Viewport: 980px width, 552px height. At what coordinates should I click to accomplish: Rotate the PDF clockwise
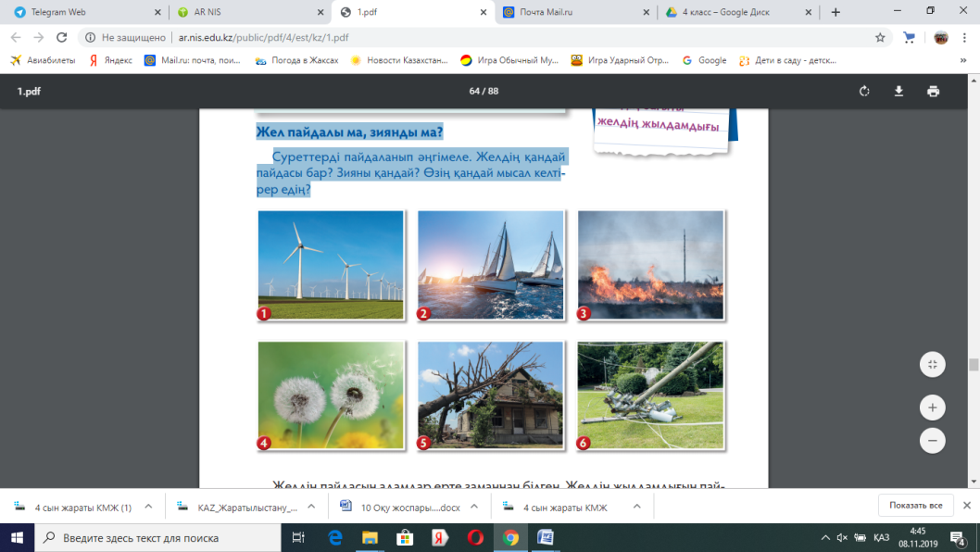[x=864, y=92]
